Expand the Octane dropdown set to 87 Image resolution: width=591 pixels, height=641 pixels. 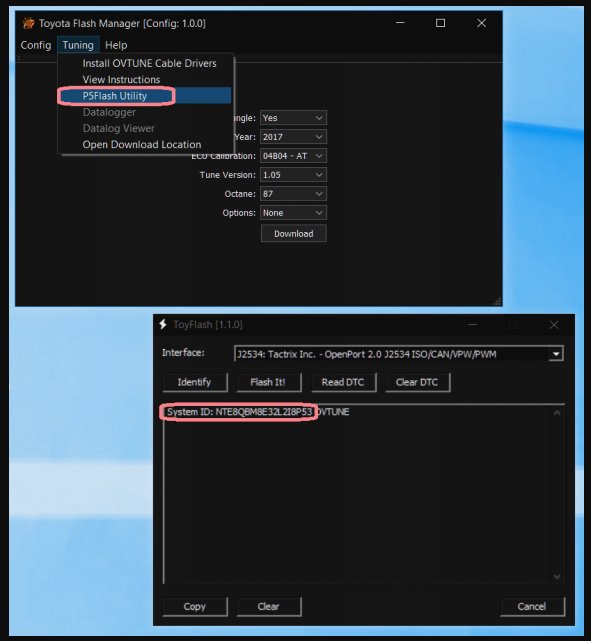pyautogui.click(x=293, y=194)
